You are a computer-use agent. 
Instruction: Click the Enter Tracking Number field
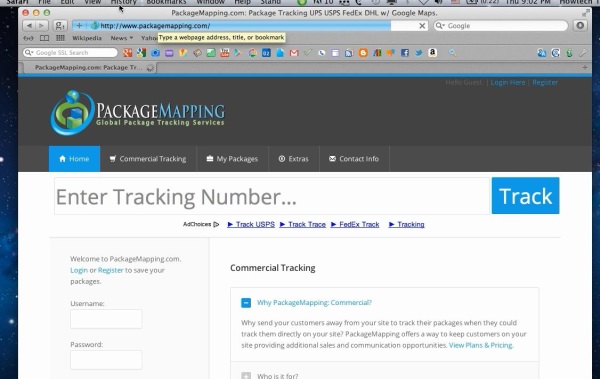(272, 196)
